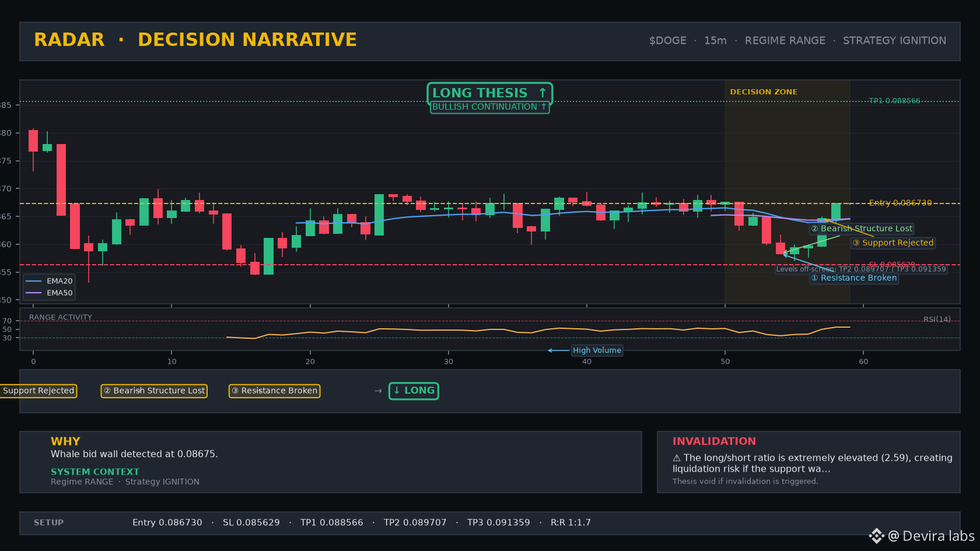Click the SYSTEM CONTEXT heading

click(95, 472)
